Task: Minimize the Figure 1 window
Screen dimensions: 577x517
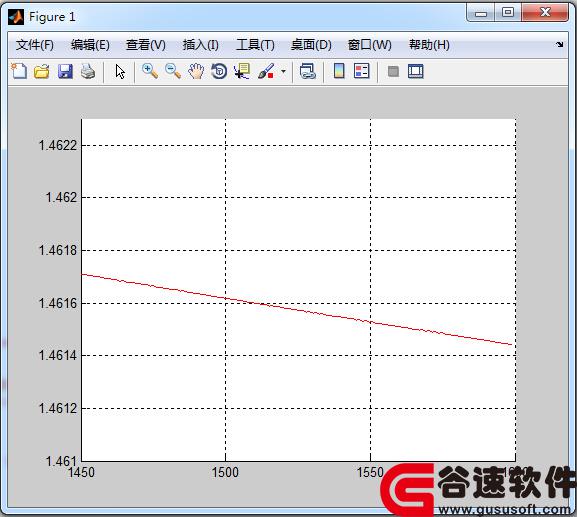Action: point(481,13)
